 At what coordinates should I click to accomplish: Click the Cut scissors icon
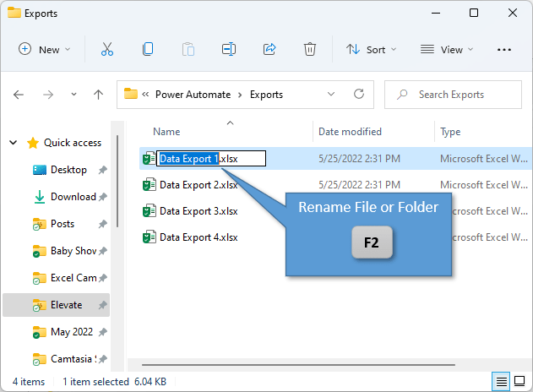tap(107, 50)
